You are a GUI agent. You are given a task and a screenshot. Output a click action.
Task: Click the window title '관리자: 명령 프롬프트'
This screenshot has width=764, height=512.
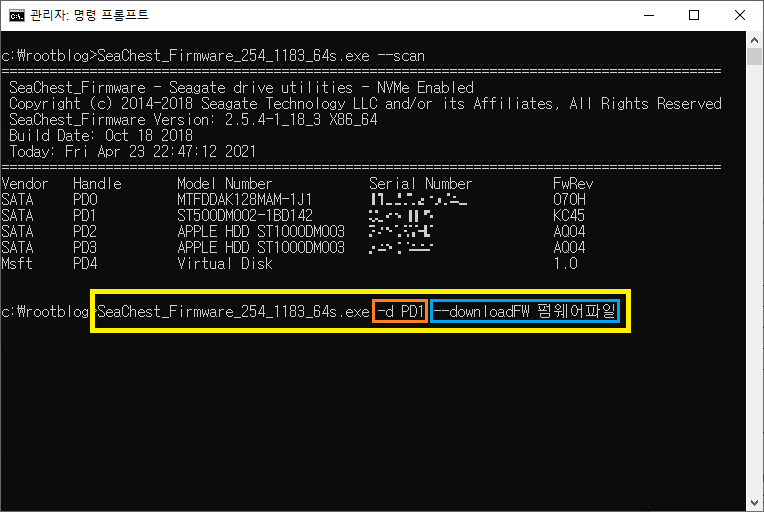(89, 16)
